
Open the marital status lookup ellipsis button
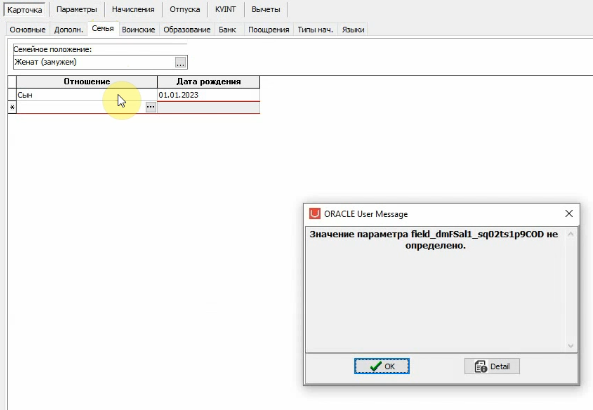180,63
